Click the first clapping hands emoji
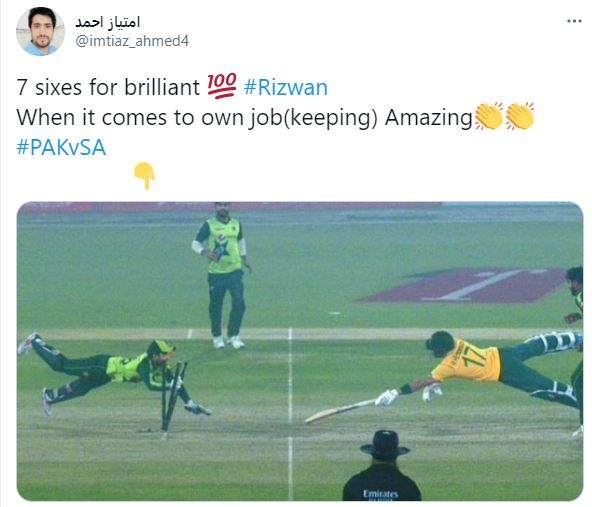Screen dimensions: 592x507 click(x=489, y=116)
